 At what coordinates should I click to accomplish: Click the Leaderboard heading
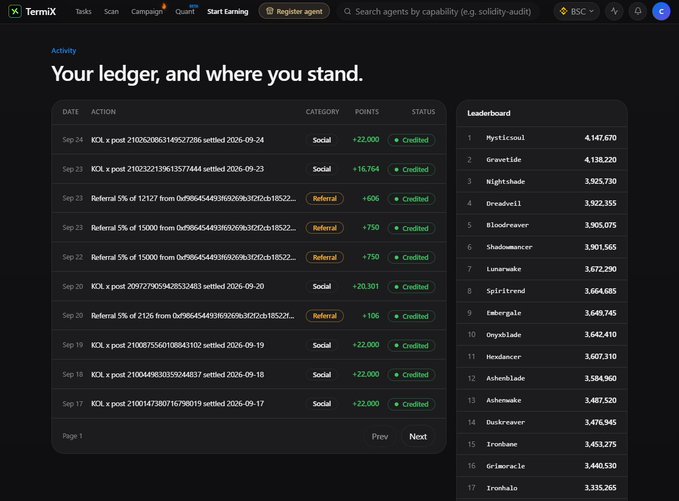[x=489, y=113]
